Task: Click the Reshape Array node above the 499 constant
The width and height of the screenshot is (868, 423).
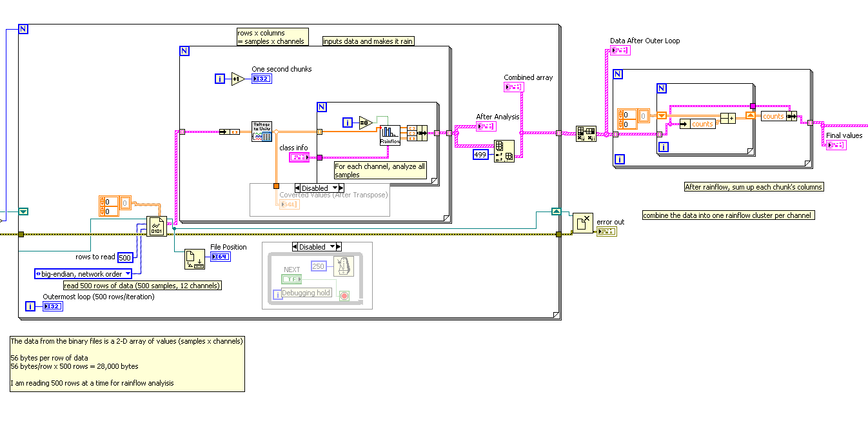Action: [x=504, y=151]
